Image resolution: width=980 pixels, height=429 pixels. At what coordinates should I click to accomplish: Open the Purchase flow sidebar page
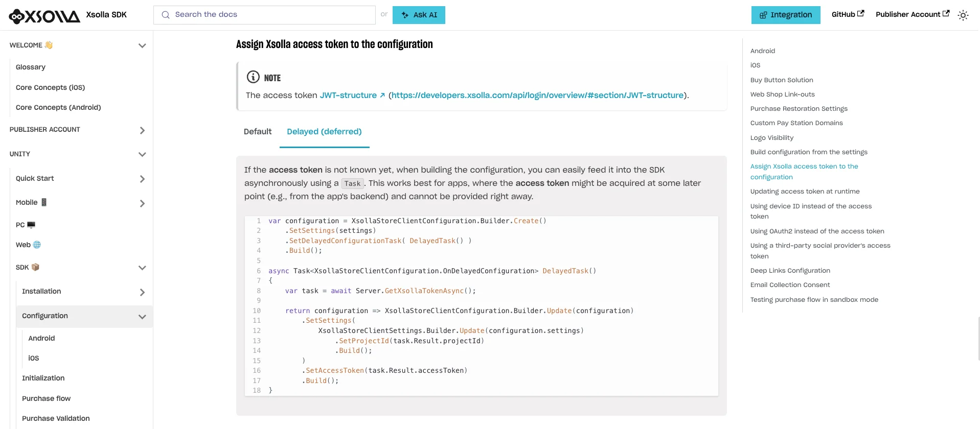pos(47,398)
